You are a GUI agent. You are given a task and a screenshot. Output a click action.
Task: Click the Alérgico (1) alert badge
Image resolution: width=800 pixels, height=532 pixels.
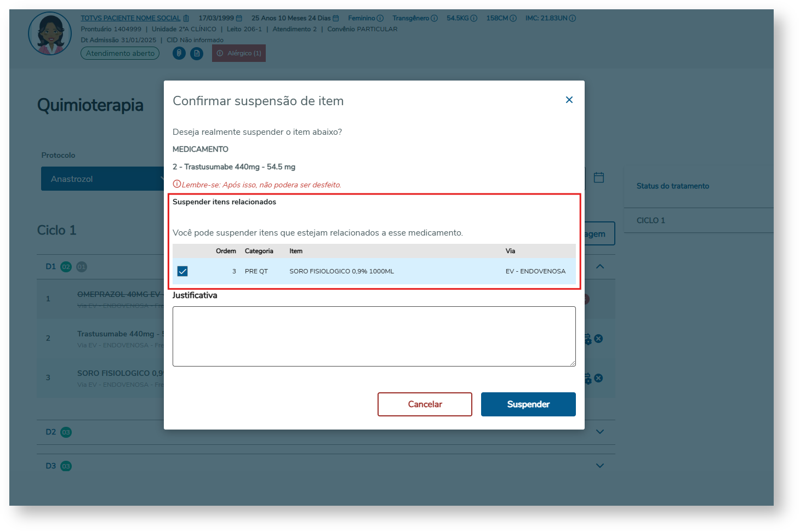pyautogui.click(x=239, y=53)
